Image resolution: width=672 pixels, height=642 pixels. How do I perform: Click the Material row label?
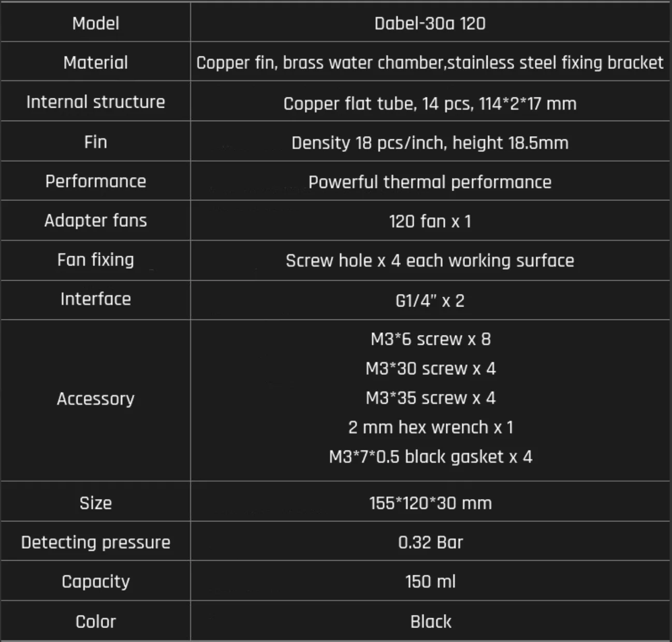tap(96, 62)
